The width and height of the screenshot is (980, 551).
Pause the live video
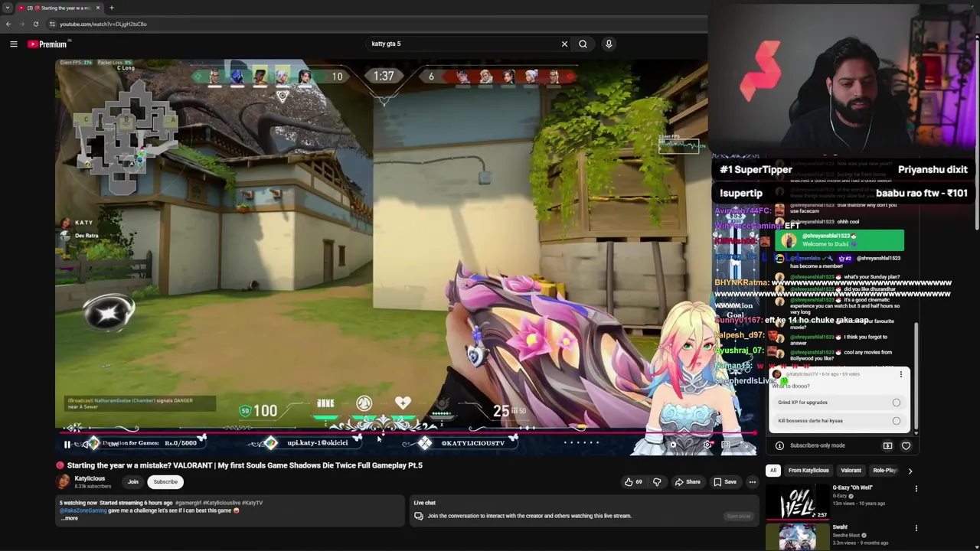point(67,445)
